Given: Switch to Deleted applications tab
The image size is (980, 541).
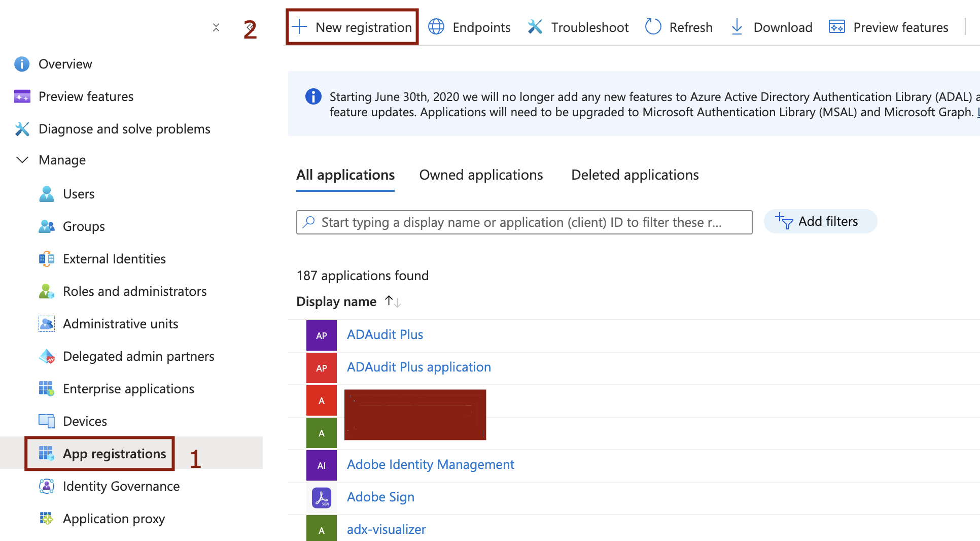Looking at the screenshot, I should [x=635, y=175].
